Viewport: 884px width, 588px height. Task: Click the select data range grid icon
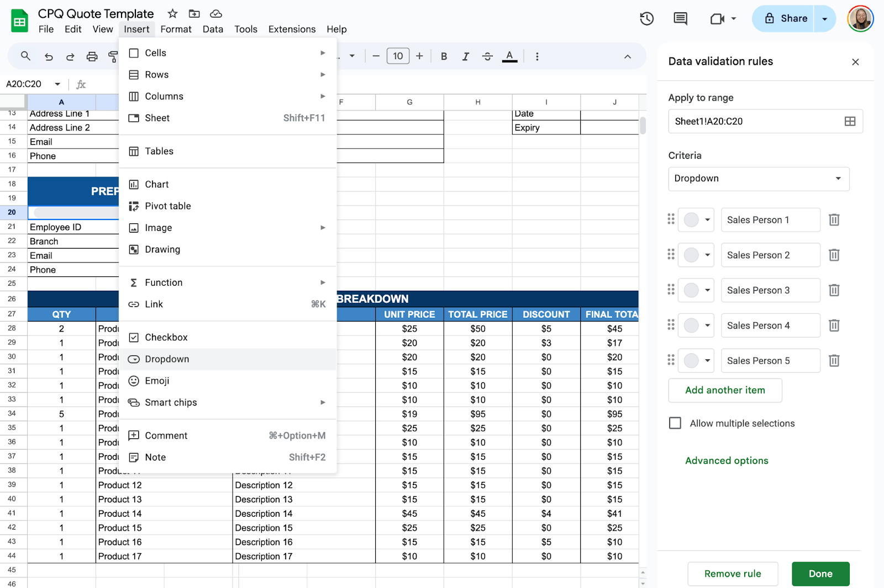pos(850,122)
